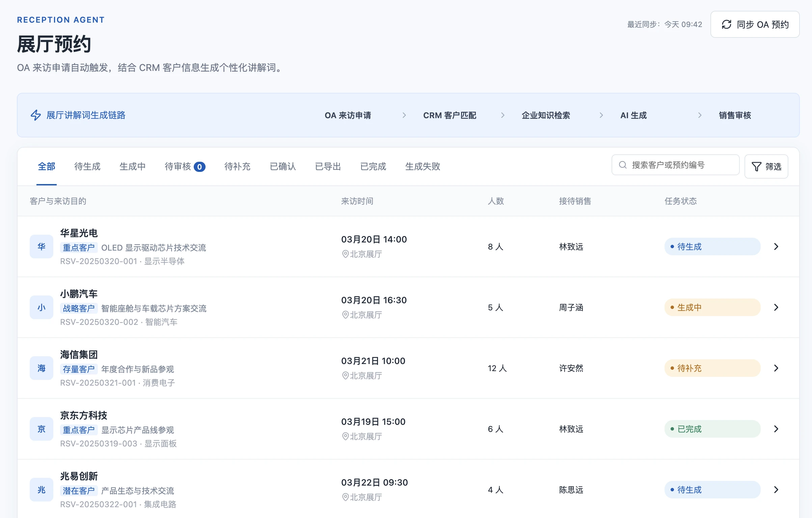Click the 存量客户 tag on 海信集团
The height and width of the screenshot is (518, 812).
tap(79, 369)
